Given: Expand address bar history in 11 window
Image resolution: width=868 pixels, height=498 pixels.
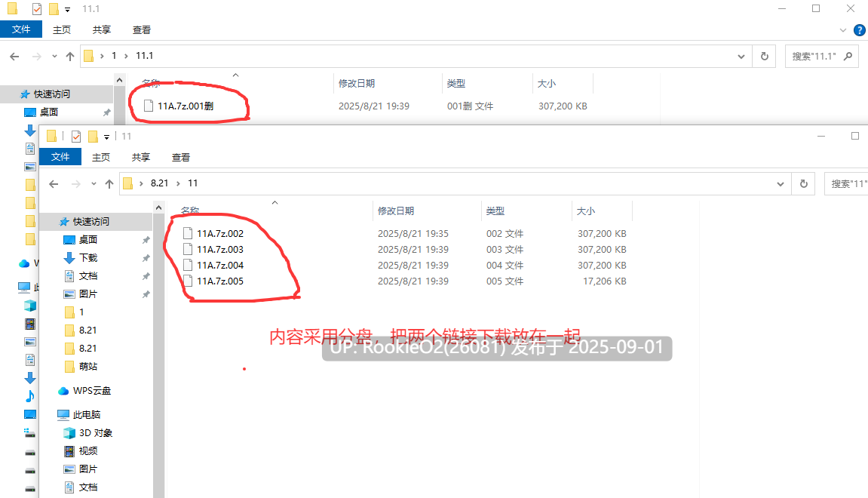Looking at the screenshot, I should click(781, 184).
